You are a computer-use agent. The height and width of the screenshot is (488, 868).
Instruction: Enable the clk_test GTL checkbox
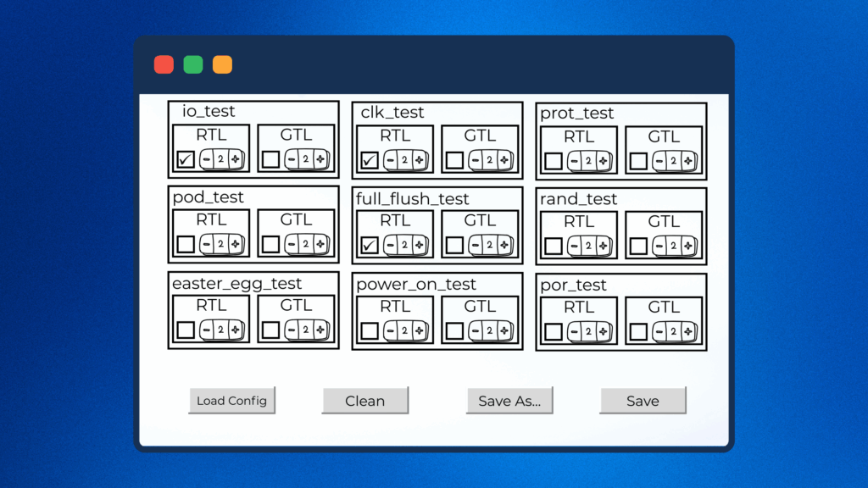point(454,160)
